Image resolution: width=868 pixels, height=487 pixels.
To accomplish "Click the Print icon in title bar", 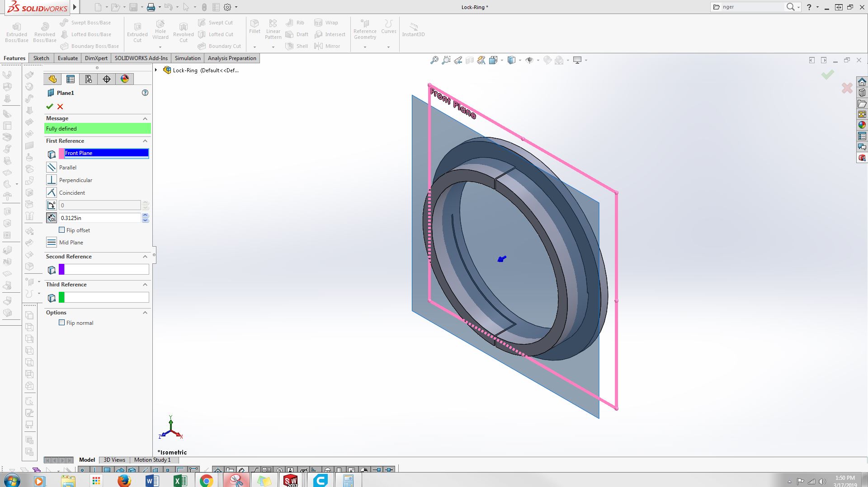I will tap(151, 7).
